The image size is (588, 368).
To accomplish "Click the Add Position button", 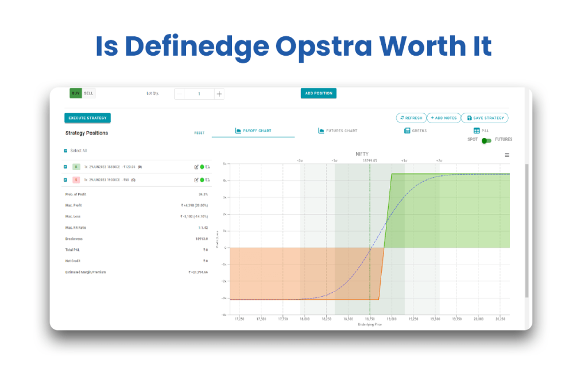I will click(318, 93).
